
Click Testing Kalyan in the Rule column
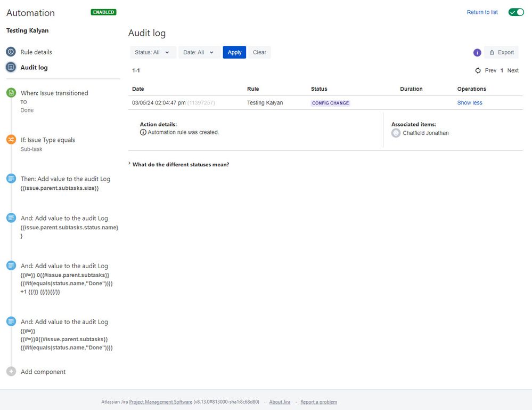265,102
